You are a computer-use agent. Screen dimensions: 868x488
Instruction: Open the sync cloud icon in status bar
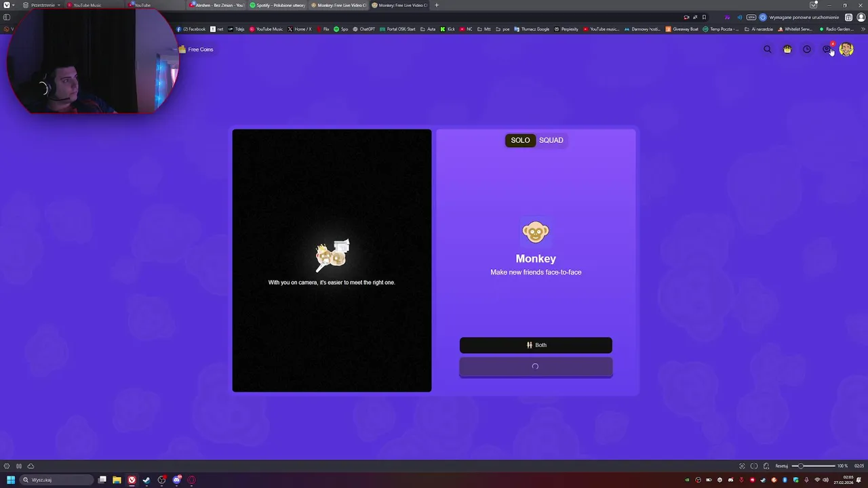point(31,466)
